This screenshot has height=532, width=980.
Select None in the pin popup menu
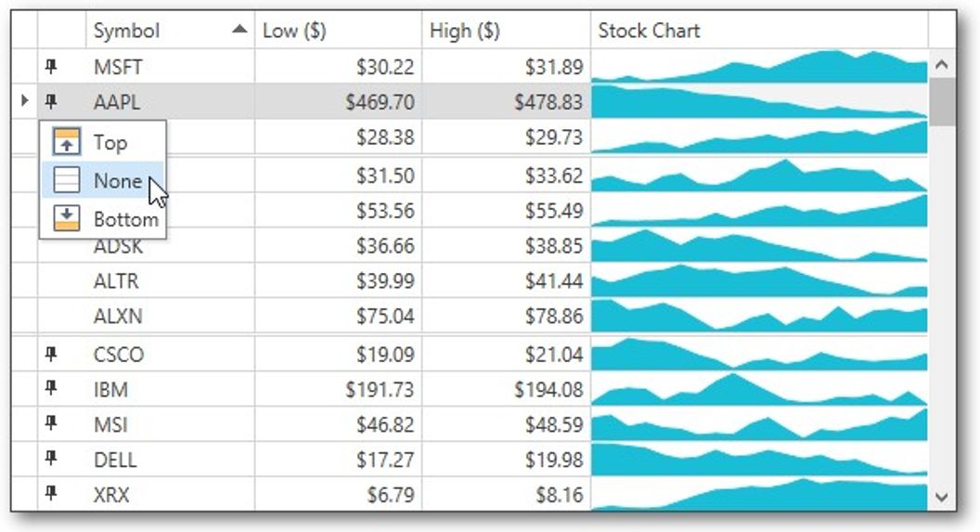pos(117,181)
